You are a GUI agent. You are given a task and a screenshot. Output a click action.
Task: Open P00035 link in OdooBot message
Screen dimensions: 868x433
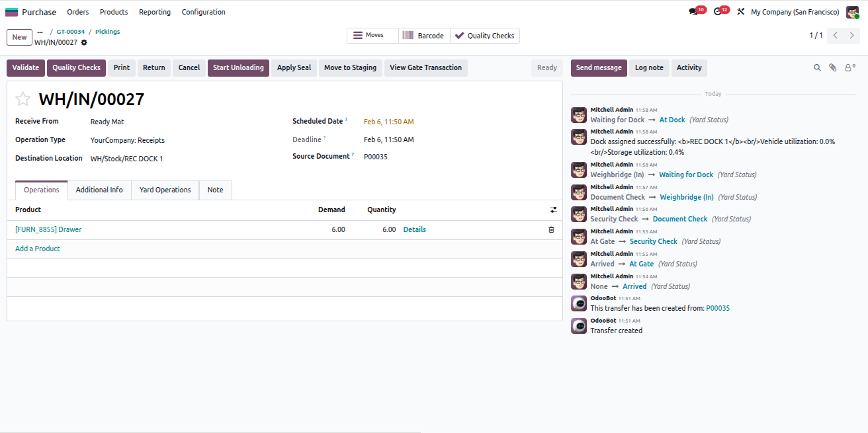click(x=718, y=308)
